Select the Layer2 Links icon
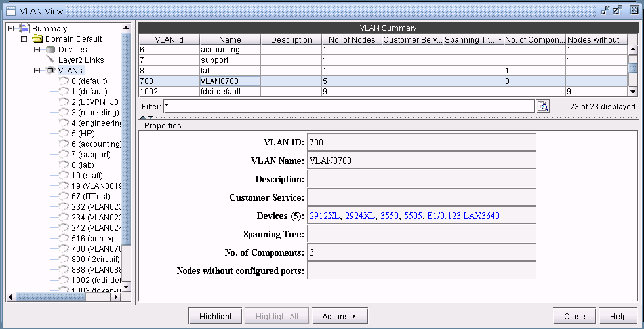Viewport: 644px width, 329px height. [50, 60]
